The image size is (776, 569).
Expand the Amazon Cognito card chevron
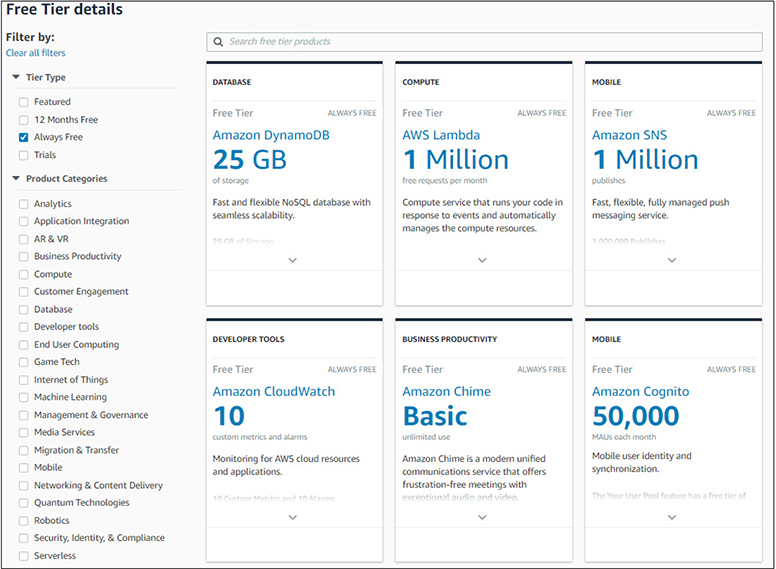[671, 517]
